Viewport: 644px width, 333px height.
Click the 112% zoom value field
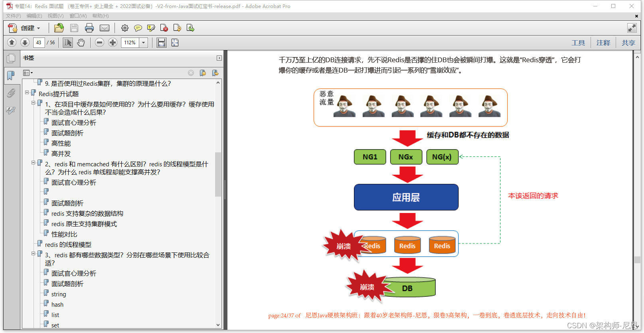point(130,42)
